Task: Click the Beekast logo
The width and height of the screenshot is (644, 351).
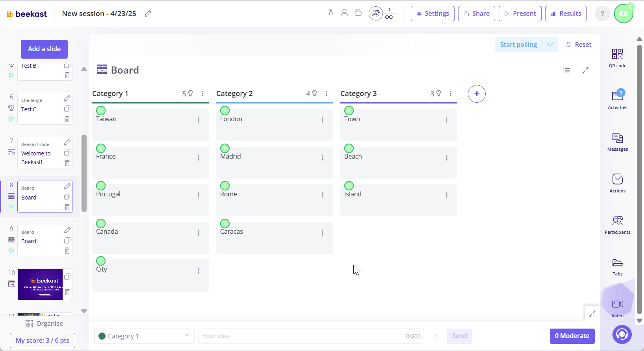Action: pyautogui.click(x=27, y=14)
